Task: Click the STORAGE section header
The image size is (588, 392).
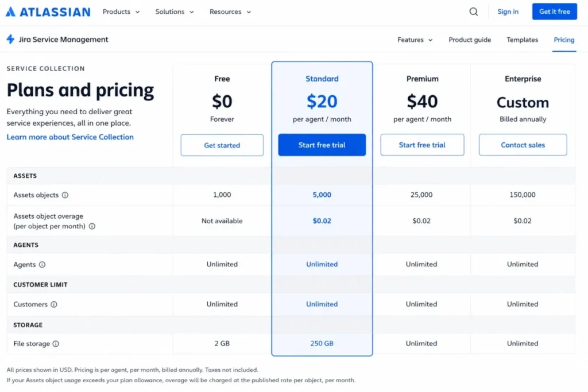Action: point(28,325)
